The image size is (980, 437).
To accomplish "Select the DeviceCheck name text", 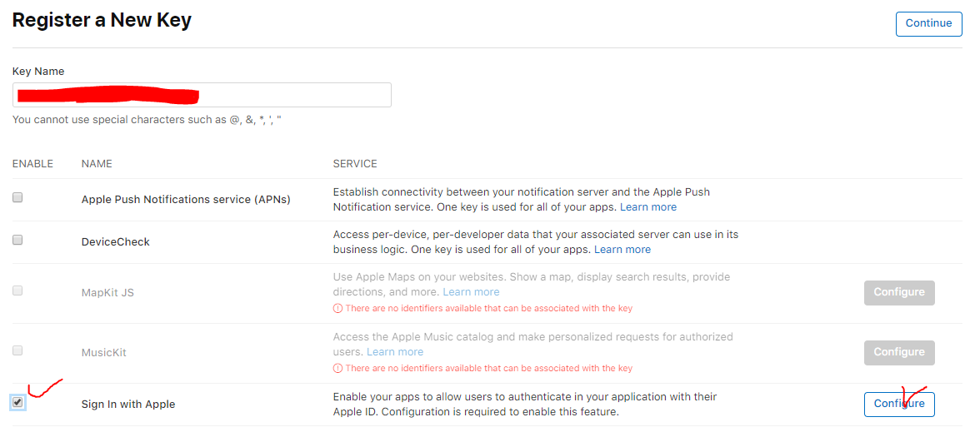I will 116,241.
